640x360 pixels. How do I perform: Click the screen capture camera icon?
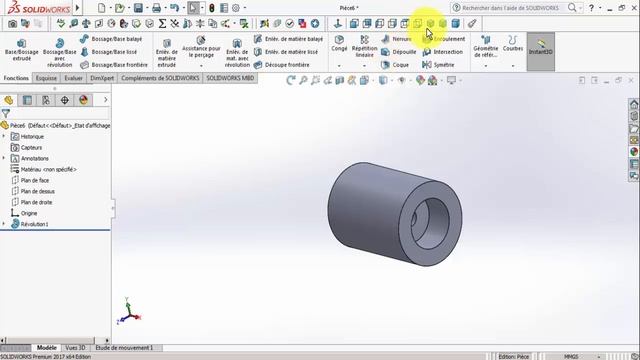pyautogui.click(x=12, y=24)
